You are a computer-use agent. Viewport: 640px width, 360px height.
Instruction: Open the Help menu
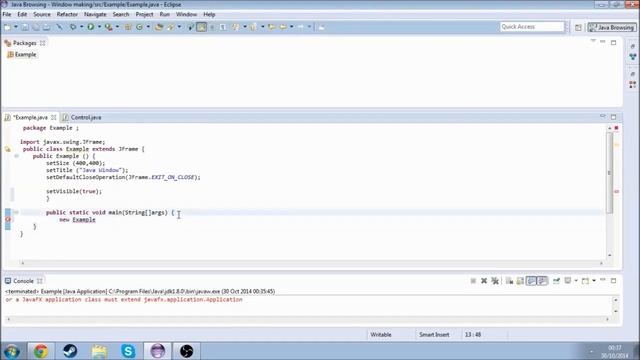[209, 14]
